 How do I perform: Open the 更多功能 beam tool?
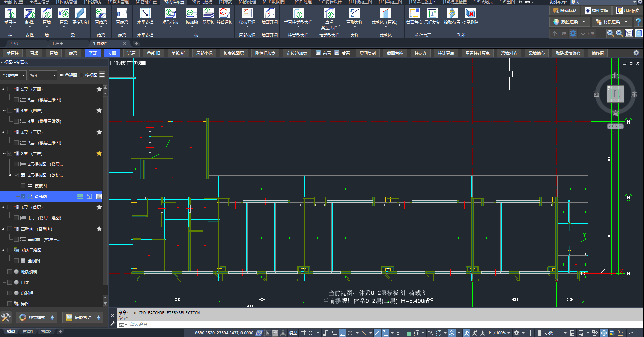pos(80,16)
